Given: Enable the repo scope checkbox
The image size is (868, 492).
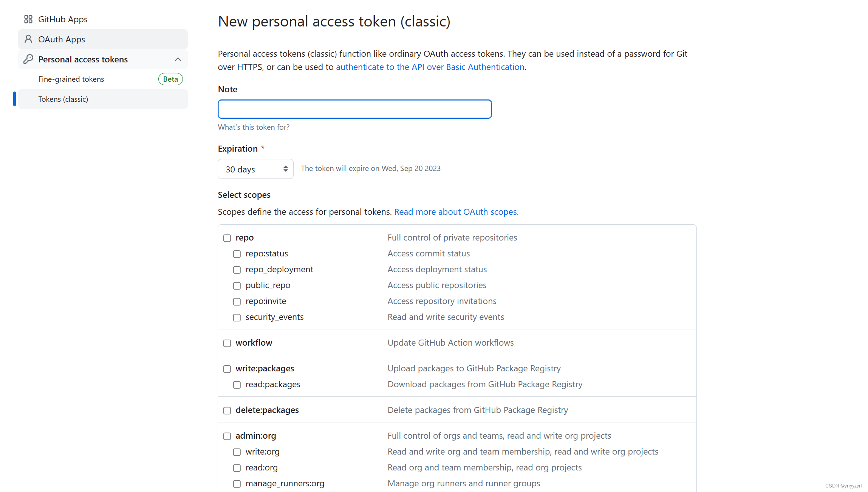Looking at the screenshot, I should (x=227, y=238).
